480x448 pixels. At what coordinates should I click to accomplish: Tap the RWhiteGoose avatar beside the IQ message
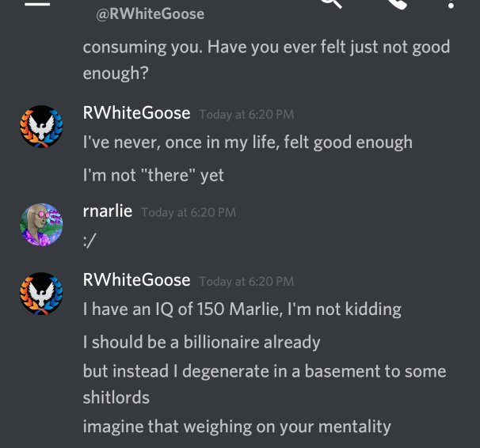click(41, 294)
